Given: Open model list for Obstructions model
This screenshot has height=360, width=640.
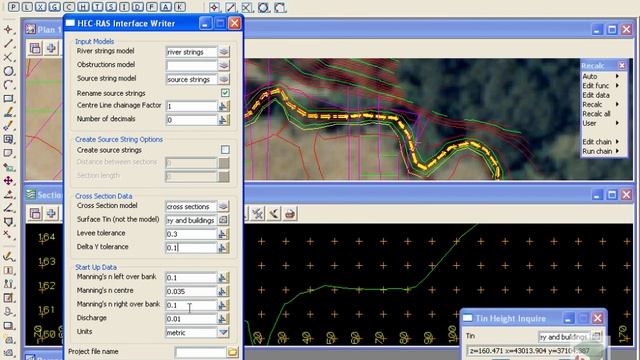Looking at the screenshot, I should coord(223,65).
